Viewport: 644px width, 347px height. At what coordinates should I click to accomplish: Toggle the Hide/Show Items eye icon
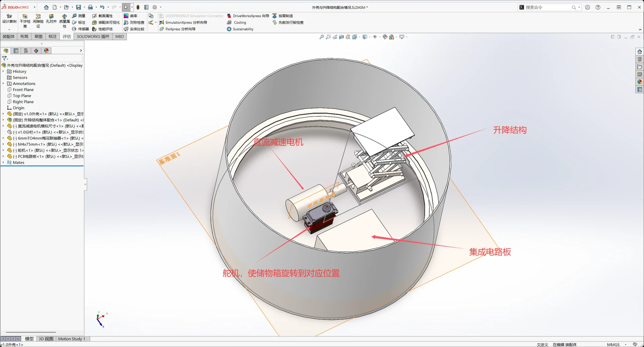pos(375,37)
